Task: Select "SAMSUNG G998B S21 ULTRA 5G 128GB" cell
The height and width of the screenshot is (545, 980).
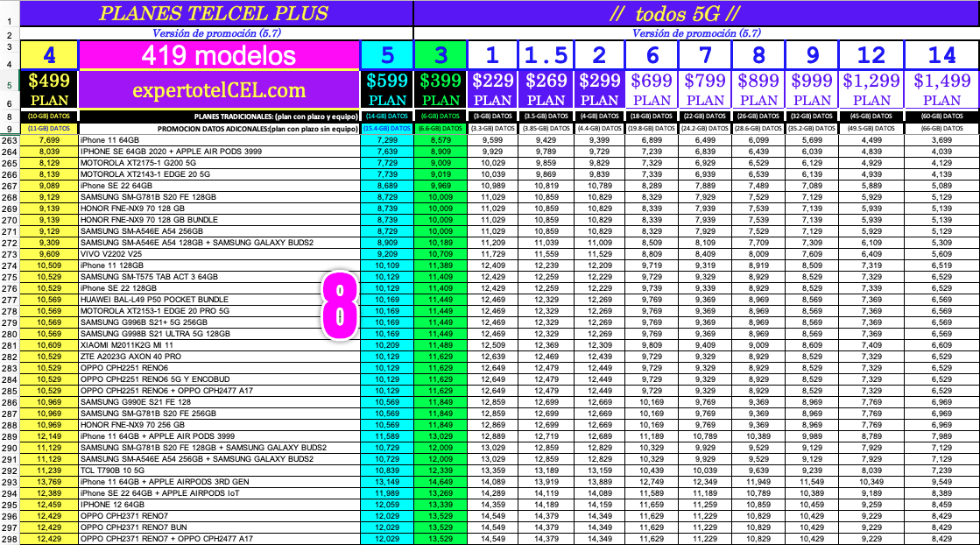Action: coord(219,334)
